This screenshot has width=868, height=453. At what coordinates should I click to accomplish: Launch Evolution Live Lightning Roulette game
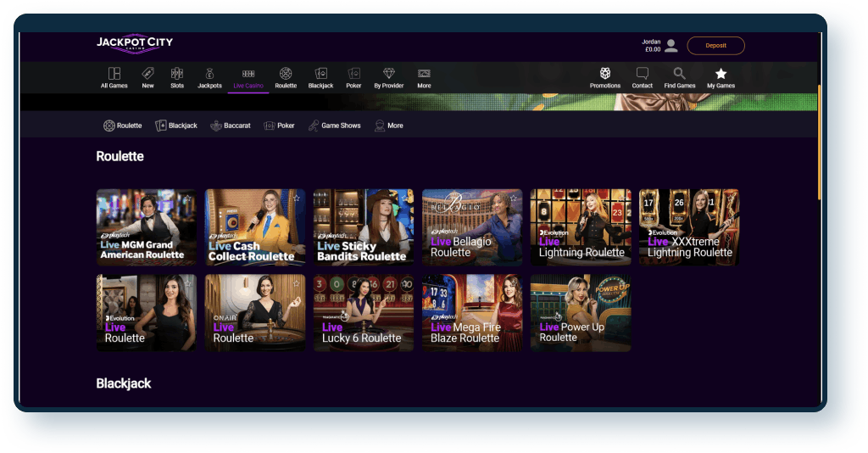pyautogui.click(x=580, y=227)
